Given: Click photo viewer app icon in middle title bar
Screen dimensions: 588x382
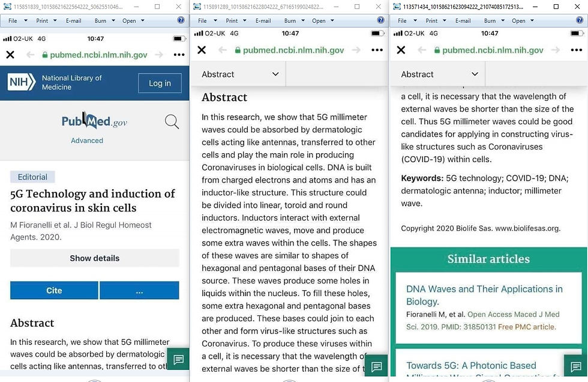Looking at the screenshot, I should 197,7.
